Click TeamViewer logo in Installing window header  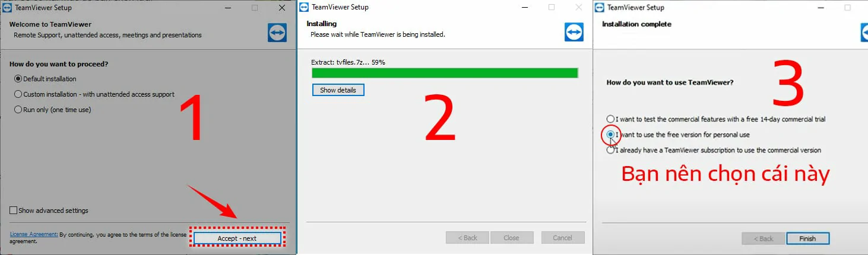pos(574,32)
